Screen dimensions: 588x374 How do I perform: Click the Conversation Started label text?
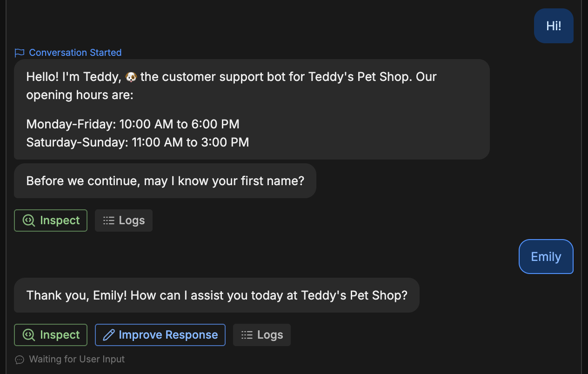75,53
